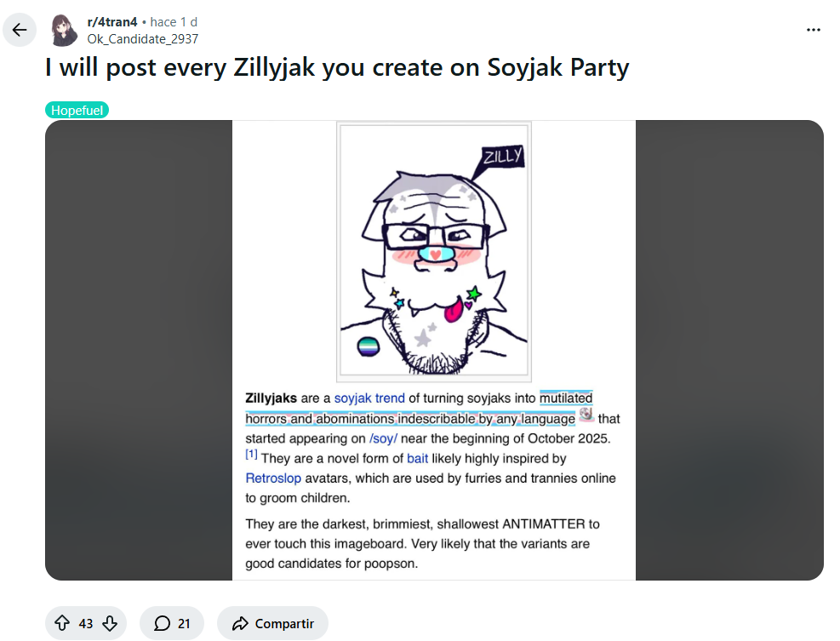Click the "bait" blue link text
This screenshot has width=840, height=641.
tap(417, 458)
